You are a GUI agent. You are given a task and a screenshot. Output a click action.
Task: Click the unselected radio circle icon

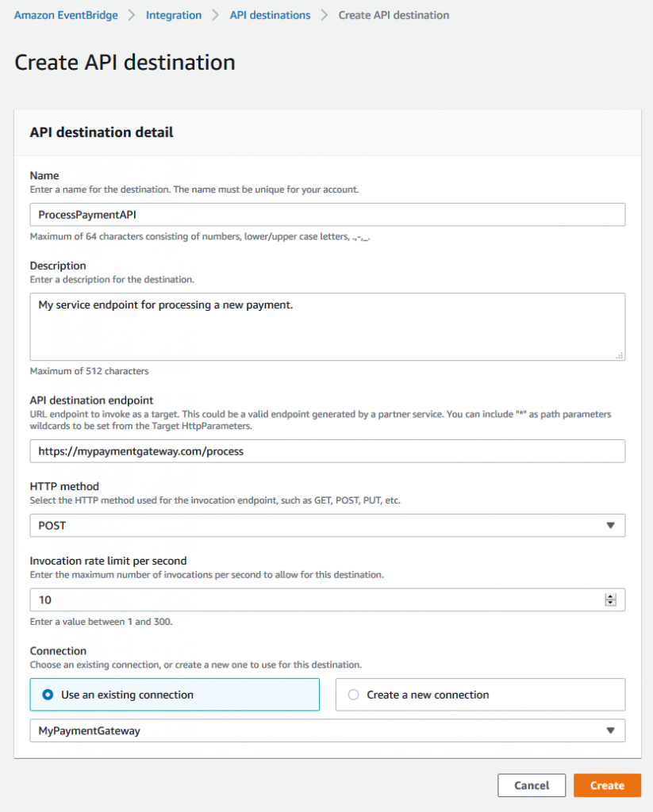click(354, 695)
